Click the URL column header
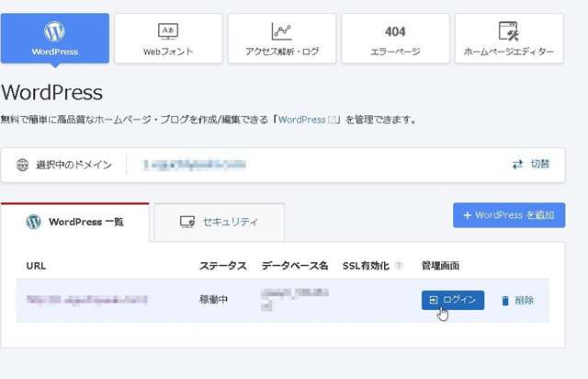The image size is (588, 379). click(x=37, y=266)
